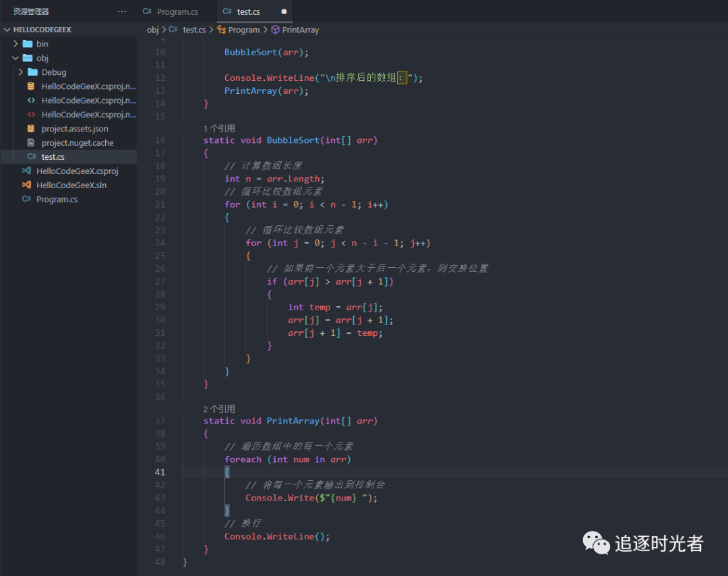Open the '1 个引用' code lens link
The image size is (728, 576).
point(219,128)
